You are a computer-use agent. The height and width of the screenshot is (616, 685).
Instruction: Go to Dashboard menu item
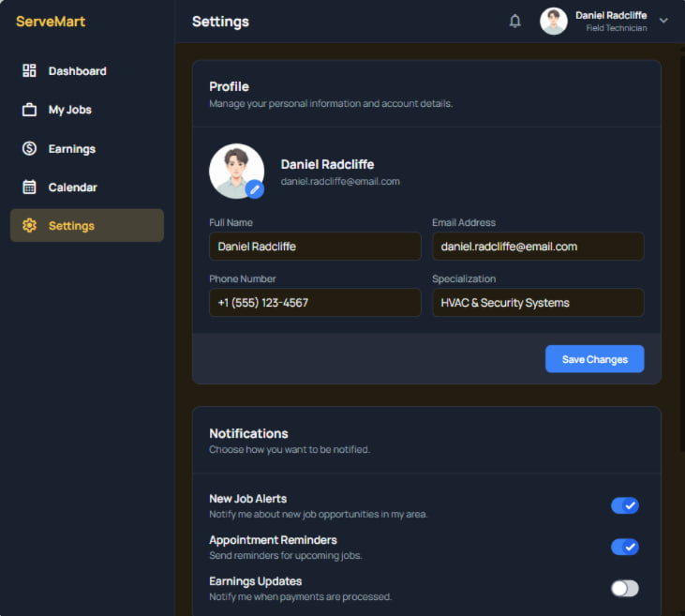pos(87,71)
